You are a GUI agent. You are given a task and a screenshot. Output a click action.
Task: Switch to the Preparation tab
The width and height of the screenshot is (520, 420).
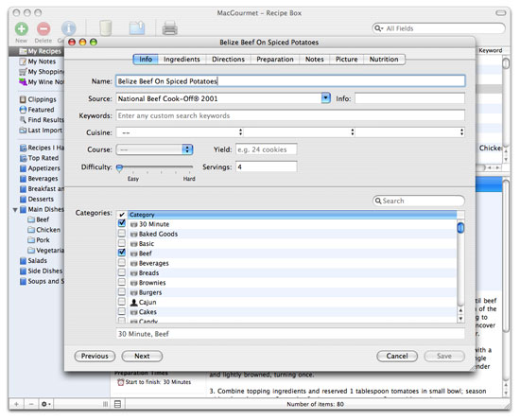tap(275, 60)
